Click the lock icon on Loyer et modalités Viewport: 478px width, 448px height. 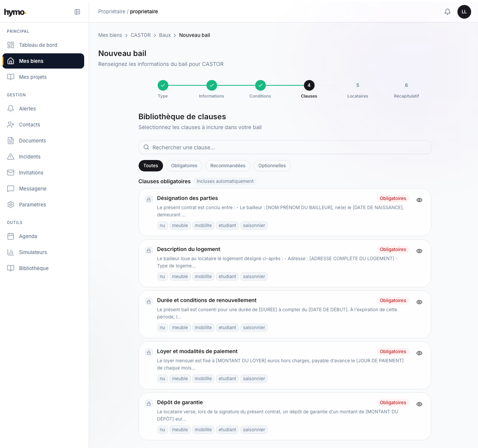tap(149, 352)
